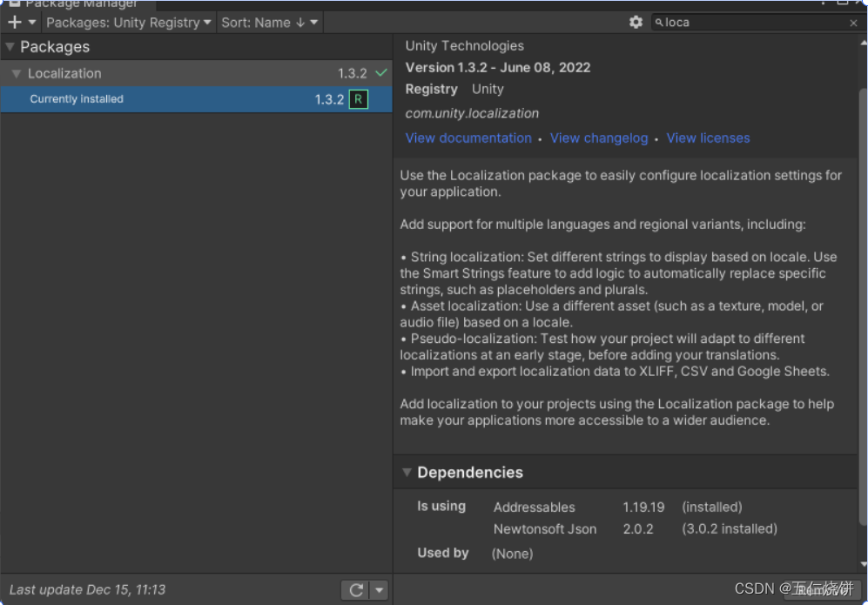Open the dropdown arrow beside refresh
The width and height of the screenshot is (868, 605).
coord(379,590)
